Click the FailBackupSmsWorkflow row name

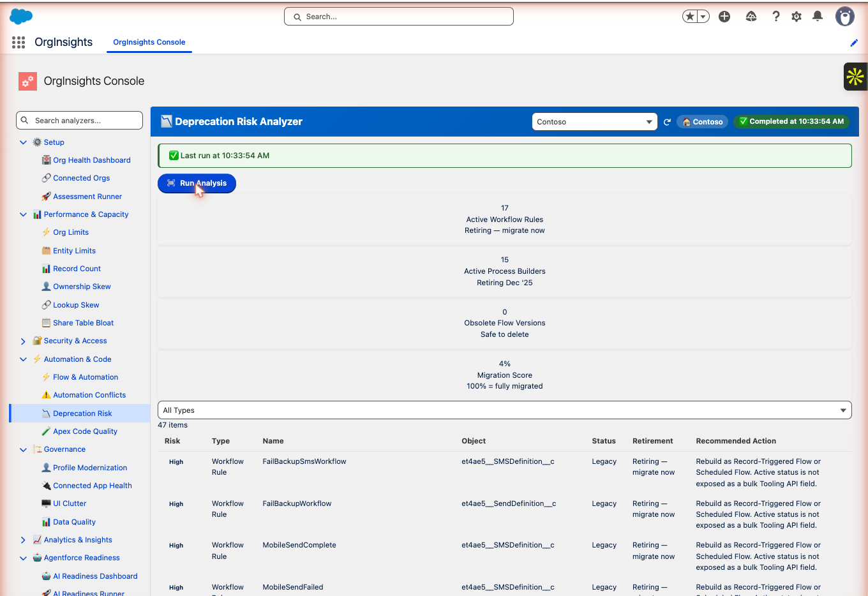point(304,461)
